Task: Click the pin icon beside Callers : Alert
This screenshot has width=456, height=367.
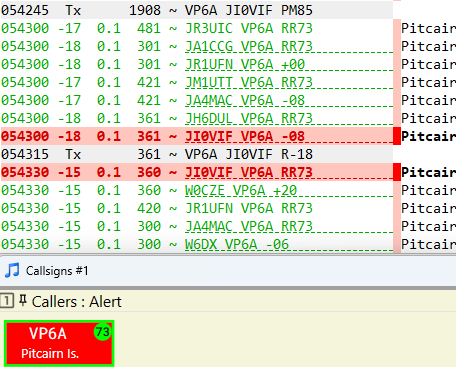Action: click(23, 301)
